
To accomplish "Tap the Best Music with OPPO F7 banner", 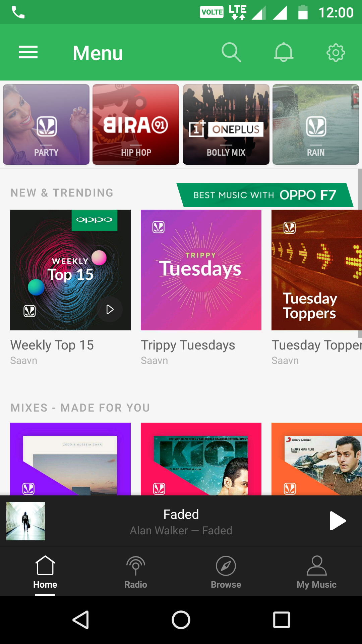I will coord(265,195).
